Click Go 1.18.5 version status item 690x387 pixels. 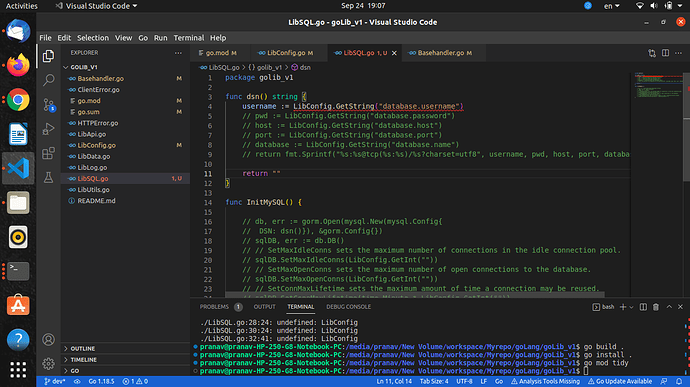[101, 381]
